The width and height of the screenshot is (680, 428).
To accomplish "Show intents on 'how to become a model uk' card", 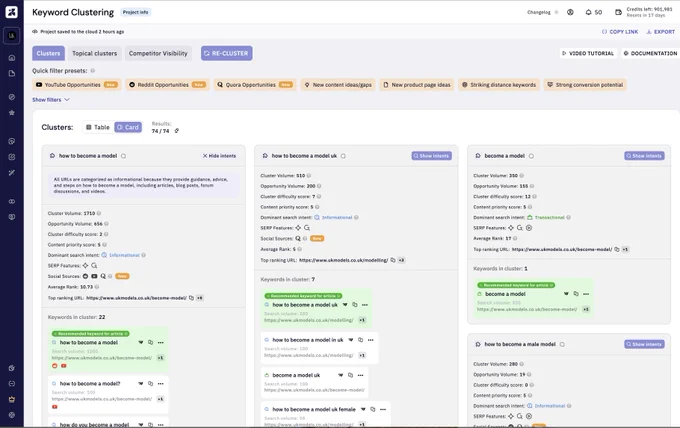I will pyautogui.click(x=432, y=156).
